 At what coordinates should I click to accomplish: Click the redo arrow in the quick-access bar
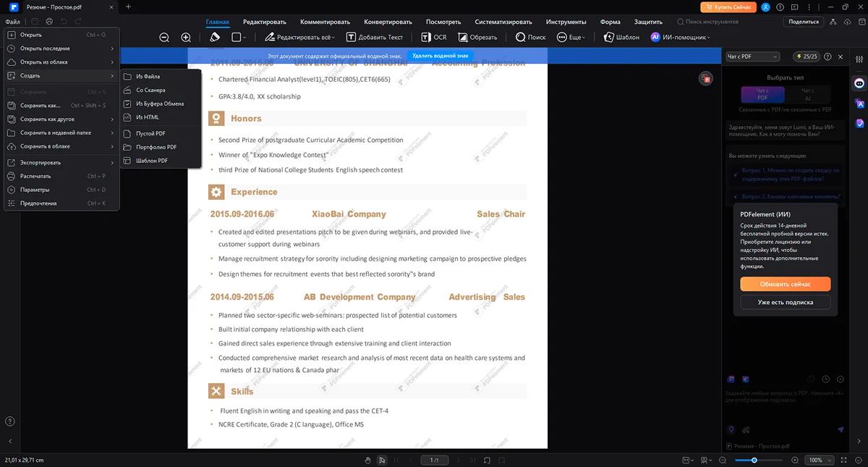(77, 22)
